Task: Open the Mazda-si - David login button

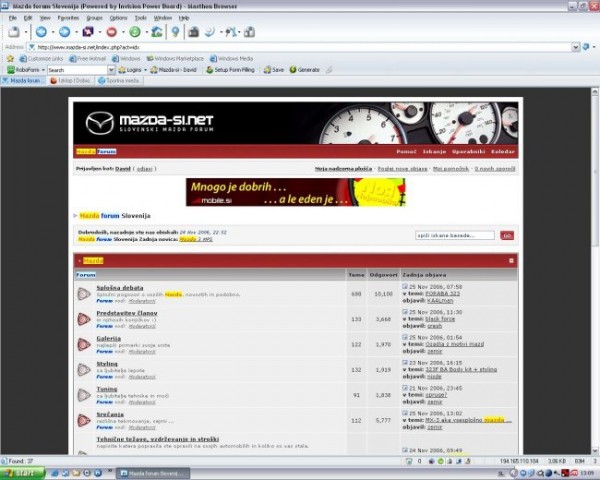Action: pos(173,70)
